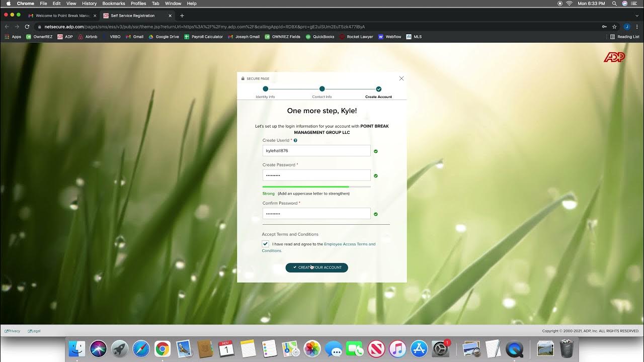Image resolution: width=644 pixels, height=362 pixels.
Task: Click the Chrome reload page icon
Action: (x=27, y=27)
